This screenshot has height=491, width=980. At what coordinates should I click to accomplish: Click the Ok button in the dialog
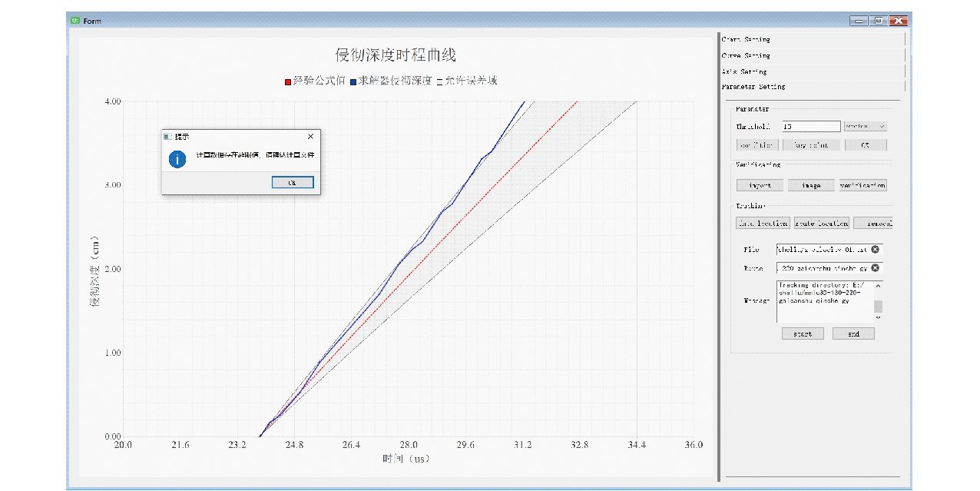[293, 183]
